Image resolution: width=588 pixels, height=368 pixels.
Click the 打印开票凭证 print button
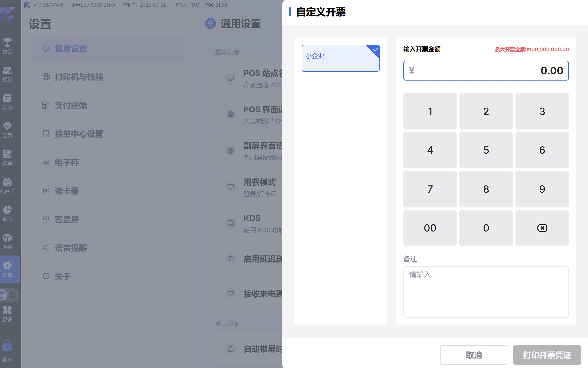547,355
